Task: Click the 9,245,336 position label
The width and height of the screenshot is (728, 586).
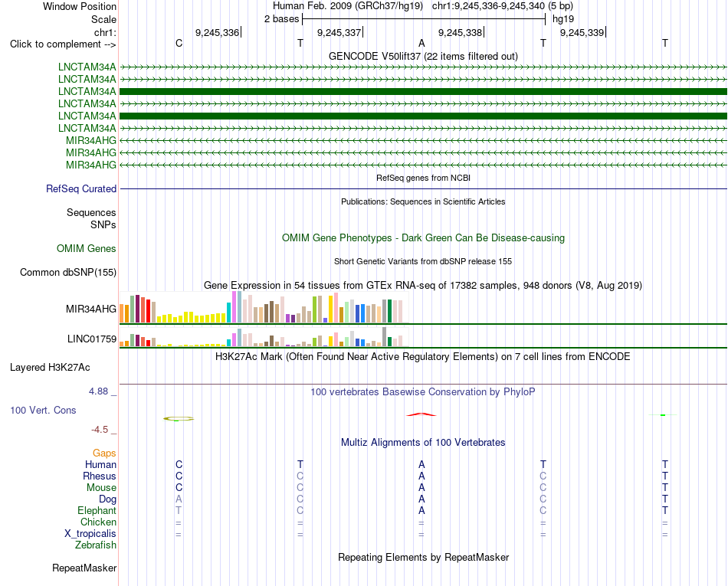Action: point(217,32)
